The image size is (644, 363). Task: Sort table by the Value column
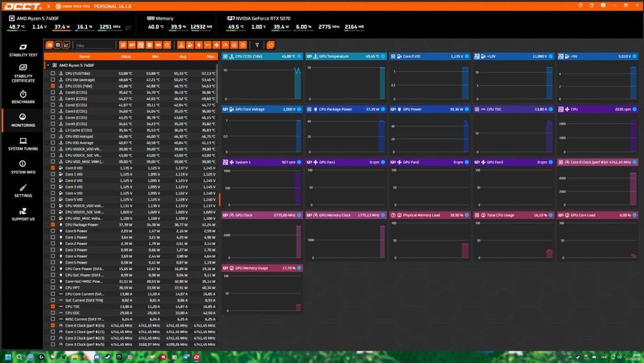tap(126, 56)
